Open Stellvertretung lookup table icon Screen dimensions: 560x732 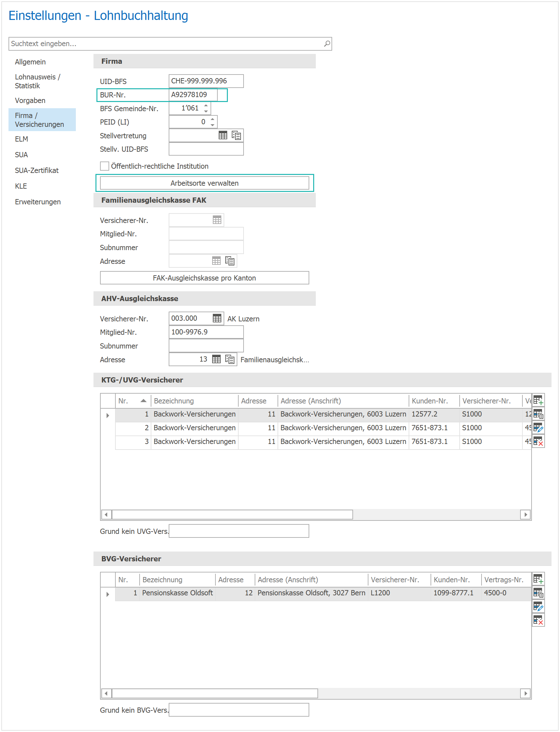coord(223,135)
